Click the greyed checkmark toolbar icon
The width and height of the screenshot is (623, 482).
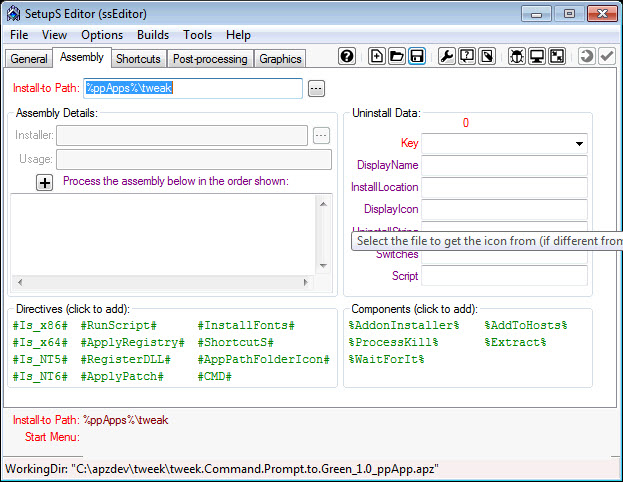[607, 56]
